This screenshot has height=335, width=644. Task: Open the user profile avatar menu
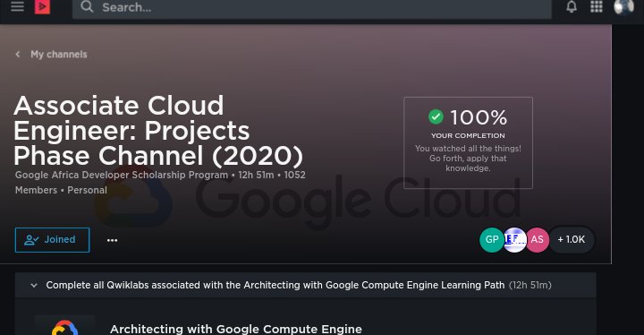[623, 6]
